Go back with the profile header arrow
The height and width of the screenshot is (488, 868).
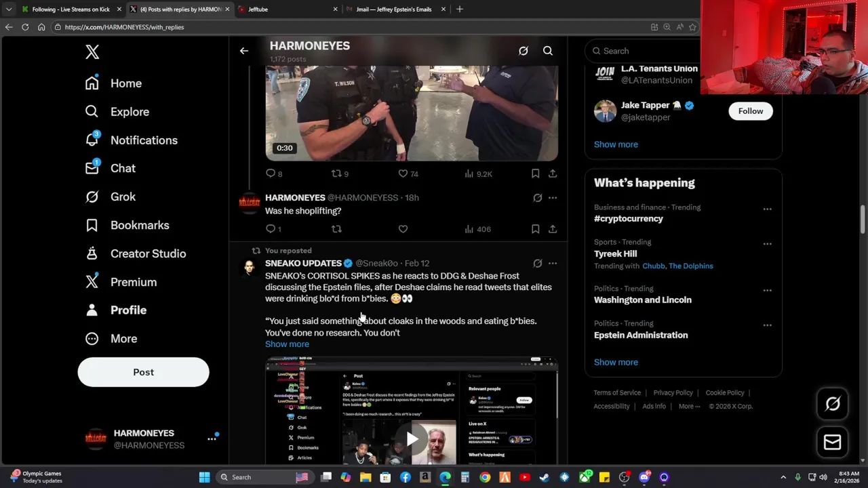click(244, 51)
